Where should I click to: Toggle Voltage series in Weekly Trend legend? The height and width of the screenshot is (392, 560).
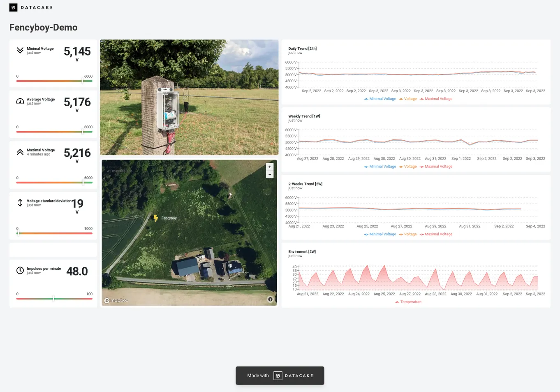tap(408, 167)
